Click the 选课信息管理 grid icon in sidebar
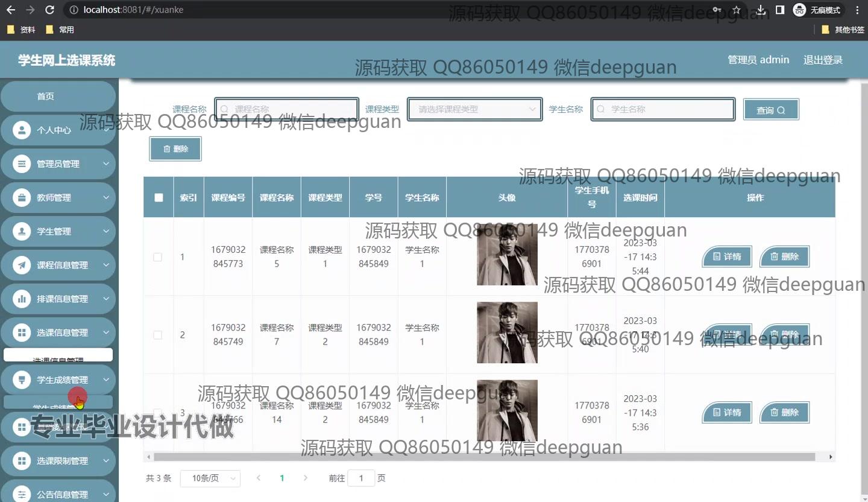868x502 pixels. point(22,333)
